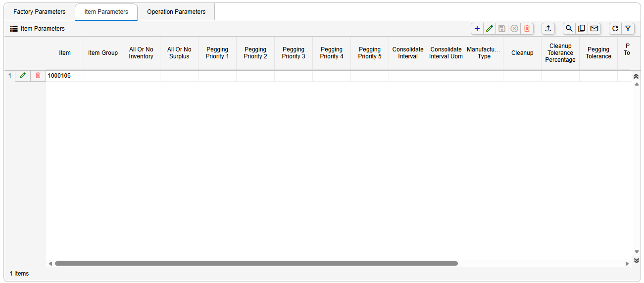Jump to top with double-chevron up

coord(637,76)
